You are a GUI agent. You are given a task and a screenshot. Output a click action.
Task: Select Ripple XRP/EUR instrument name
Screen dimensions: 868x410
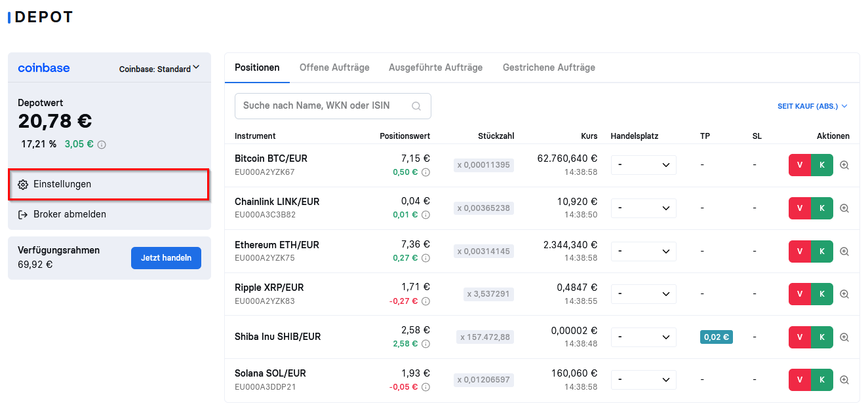pos(269,288)
